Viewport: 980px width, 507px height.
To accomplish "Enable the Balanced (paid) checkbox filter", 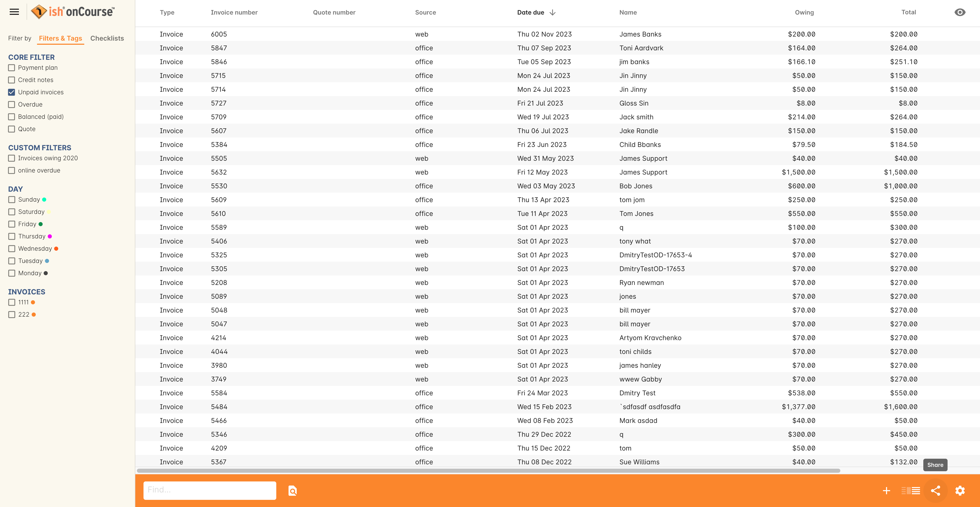I will (x=12, y=117).
